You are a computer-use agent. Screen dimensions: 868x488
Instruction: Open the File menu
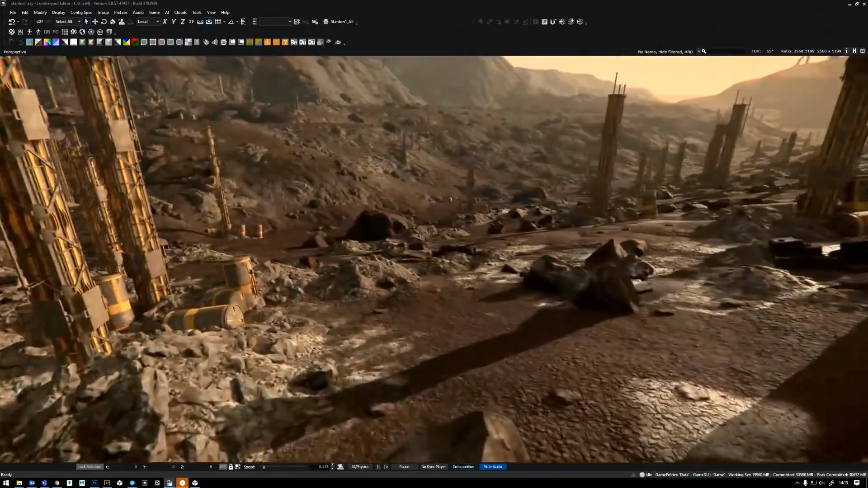pyautogui.click(x=13, y=13)
